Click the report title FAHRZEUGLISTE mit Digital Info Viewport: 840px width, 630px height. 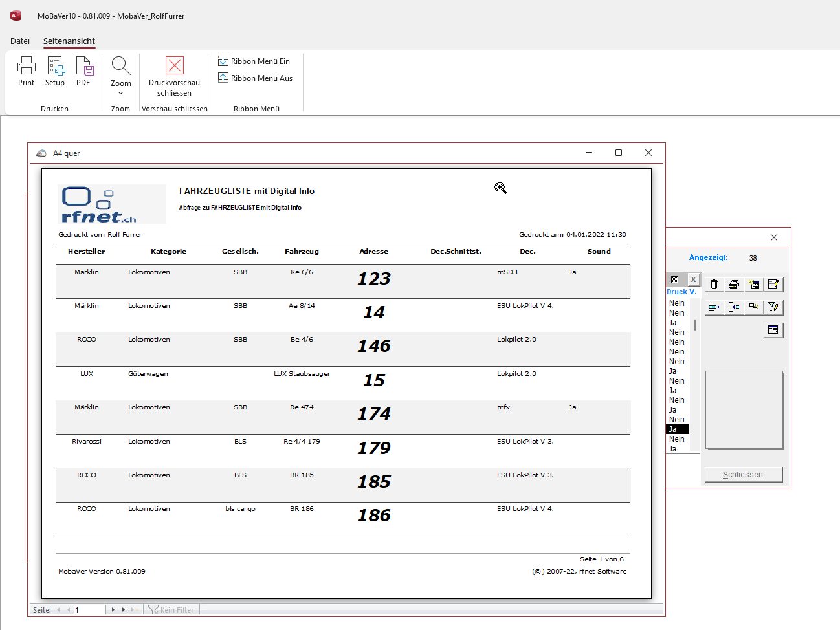pyautogui.click(x=247, y=191)
